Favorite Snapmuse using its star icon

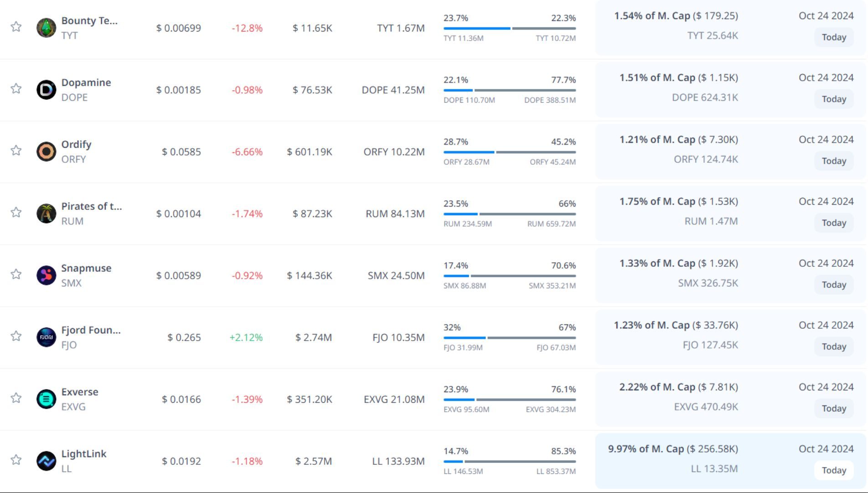tap(16, 274)
